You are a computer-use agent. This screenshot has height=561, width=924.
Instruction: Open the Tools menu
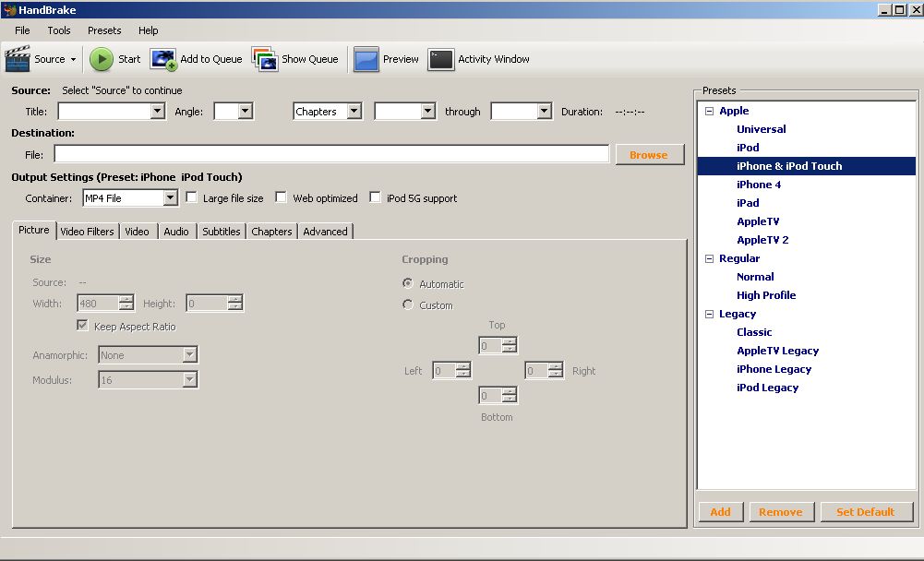(59, 30)
